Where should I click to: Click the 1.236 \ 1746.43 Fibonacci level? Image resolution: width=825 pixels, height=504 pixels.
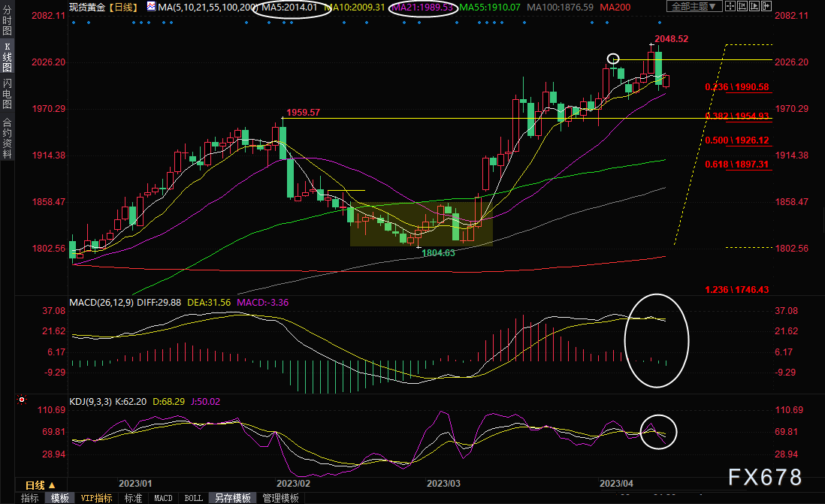click(737, 289)
